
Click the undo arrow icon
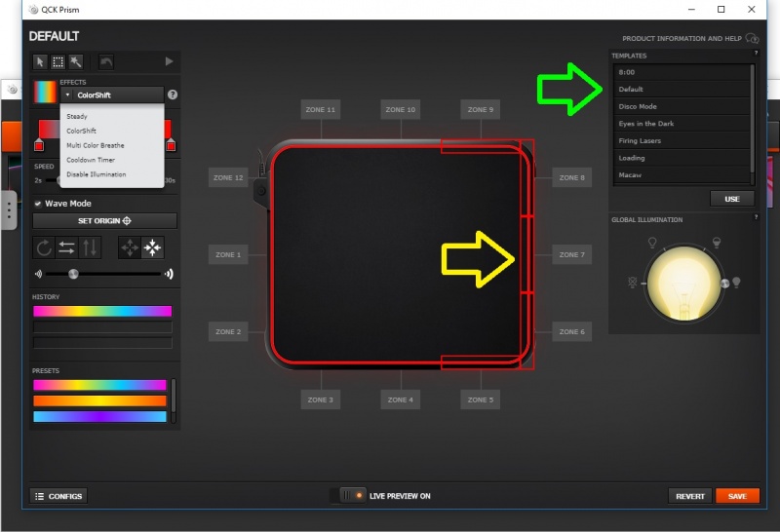[106, 61]
